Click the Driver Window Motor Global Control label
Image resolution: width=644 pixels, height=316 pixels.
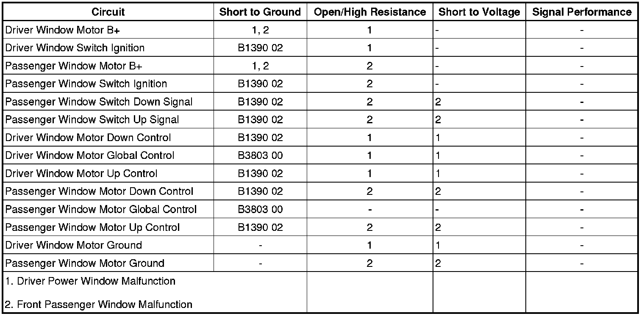tap(89, 155)
